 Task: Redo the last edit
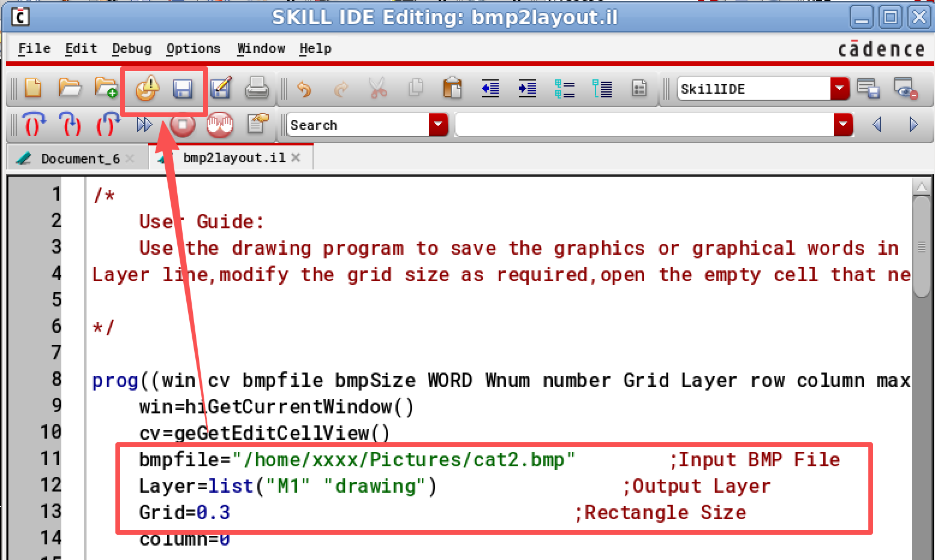pyautogui.click(x=341, y=90)
